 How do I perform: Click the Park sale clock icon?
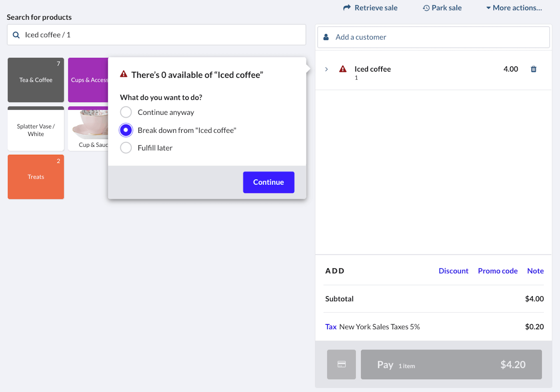pyautogui.click(x=426, y=8)
